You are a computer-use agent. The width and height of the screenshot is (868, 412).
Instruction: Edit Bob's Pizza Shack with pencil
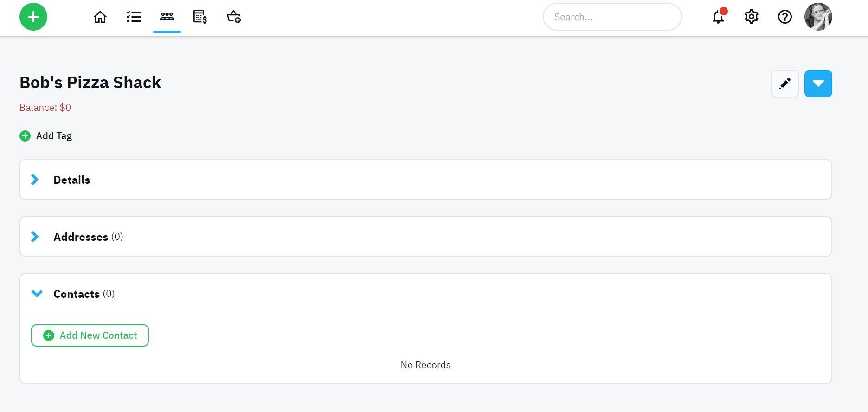coord(785,84)
